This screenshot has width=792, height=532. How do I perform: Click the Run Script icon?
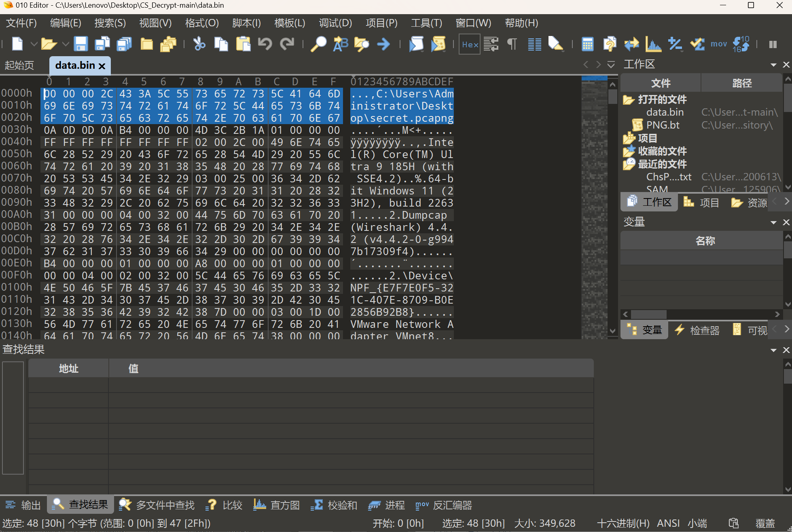coord(416,44)
